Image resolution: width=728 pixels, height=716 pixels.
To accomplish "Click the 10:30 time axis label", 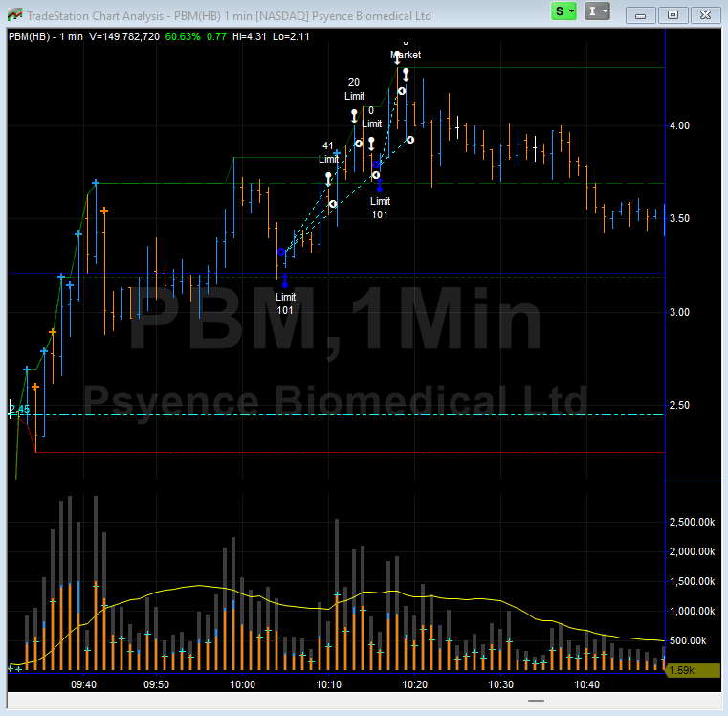I will pyautogui.click(x=501, y=684).
